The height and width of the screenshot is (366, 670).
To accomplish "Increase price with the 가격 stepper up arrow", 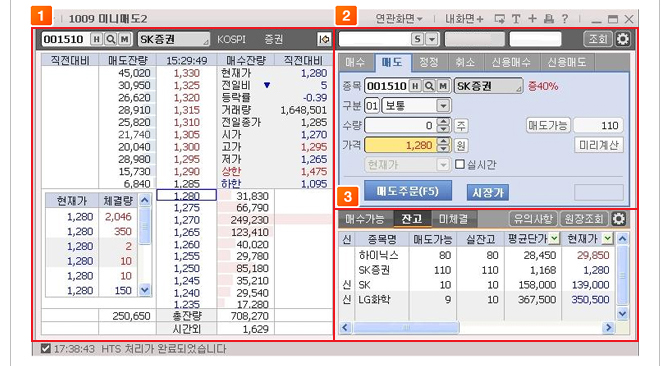I will (x=444, y=141).
